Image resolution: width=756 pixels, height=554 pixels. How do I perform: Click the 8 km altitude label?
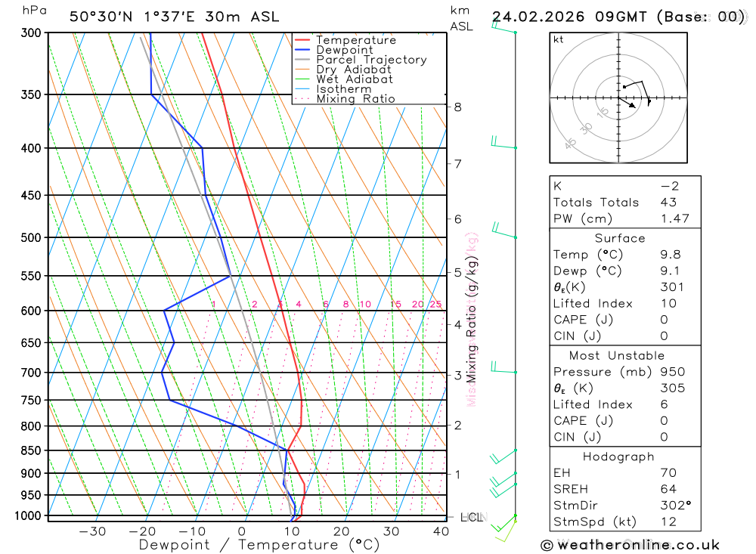[457, 107]
